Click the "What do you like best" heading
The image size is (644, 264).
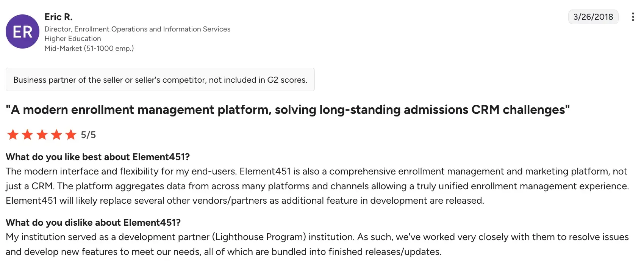98,157
